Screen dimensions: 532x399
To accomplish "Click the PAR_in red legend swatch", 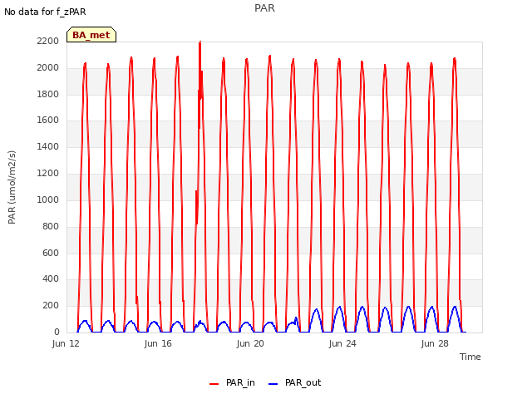I will click(214, 384).
